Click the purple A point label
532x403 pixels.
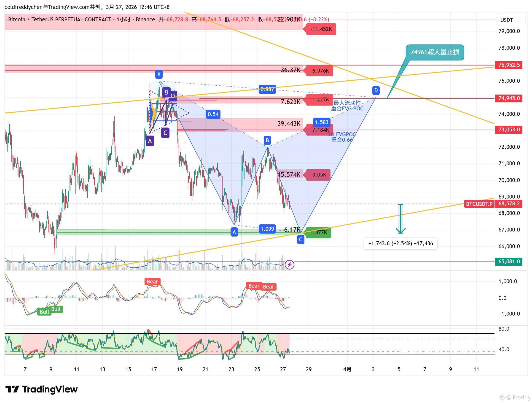pos(150,141)
